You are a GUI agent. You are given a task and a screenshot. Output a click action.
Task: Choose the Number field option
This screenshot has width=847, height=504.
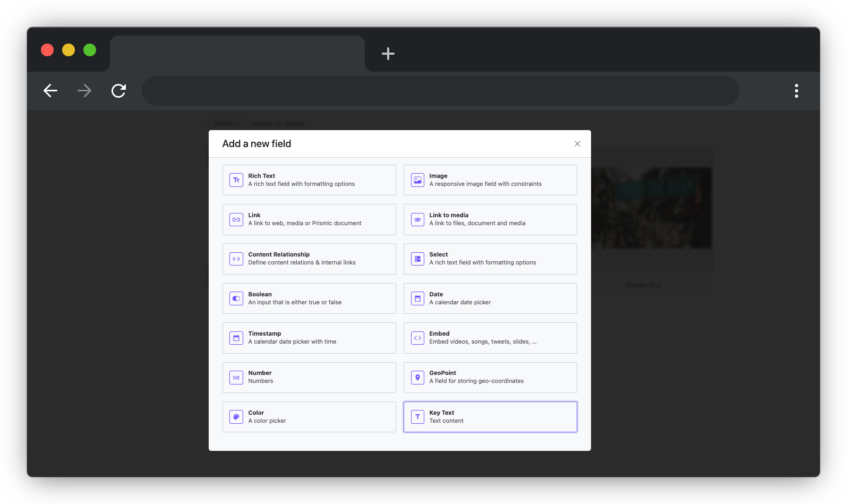[x=309, y=378]
